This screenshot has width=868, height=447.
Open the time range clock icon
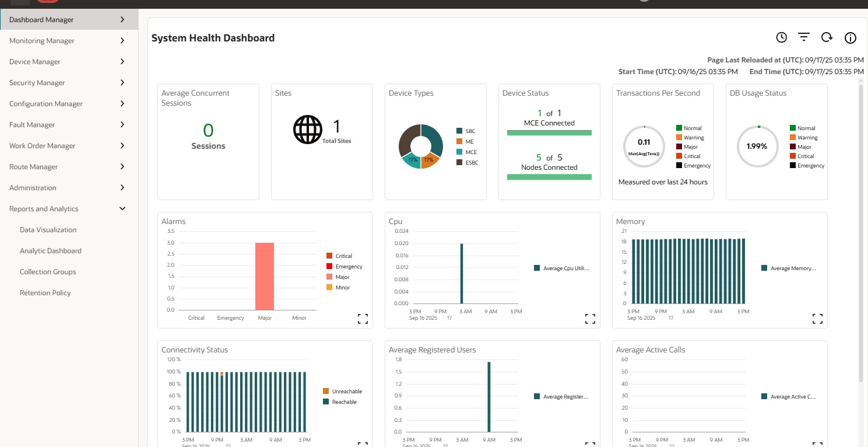coord(781,37)
